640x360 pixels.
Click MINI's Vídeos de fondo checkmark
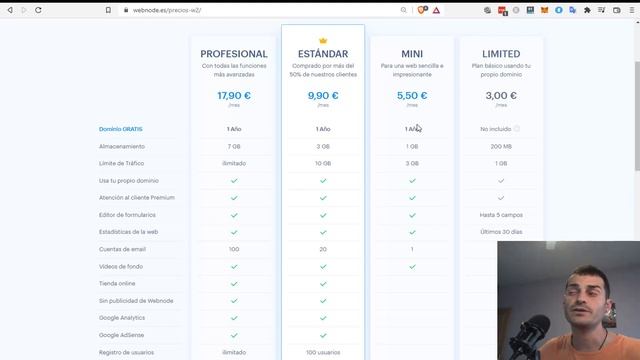(x=412, y=267)
